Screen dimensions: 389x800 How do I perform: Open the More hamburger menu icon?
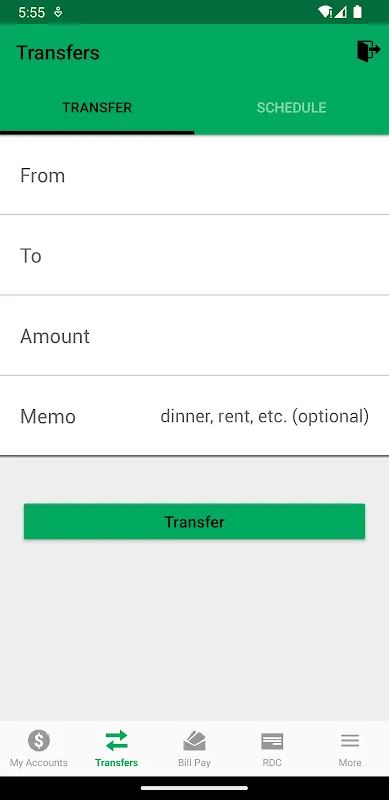pyautogui.click(x=350, y=741)
